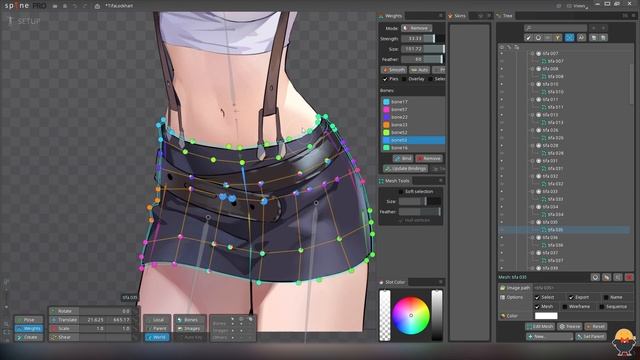Toggle the Overlay checkbox
Image resolution: width=640 pixels, height=360 pixels.
click(404, 79)
